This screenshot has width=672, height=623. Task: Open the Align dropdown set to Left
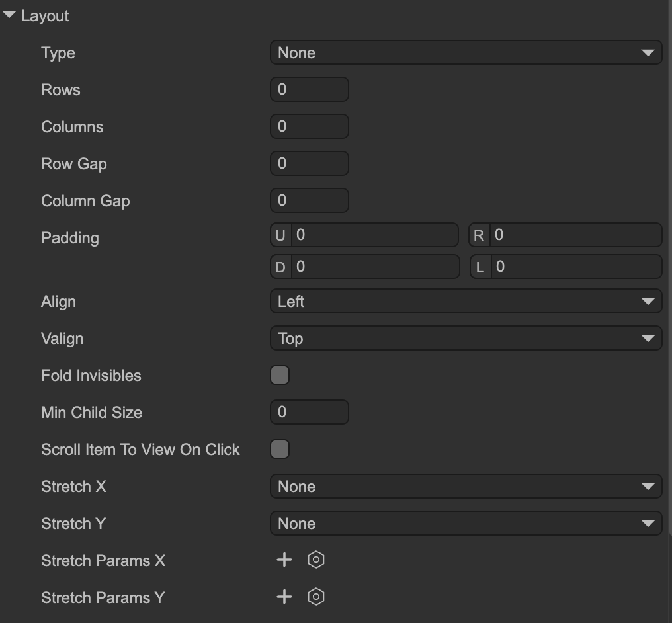pyautogui.click(x=466, y=302)
